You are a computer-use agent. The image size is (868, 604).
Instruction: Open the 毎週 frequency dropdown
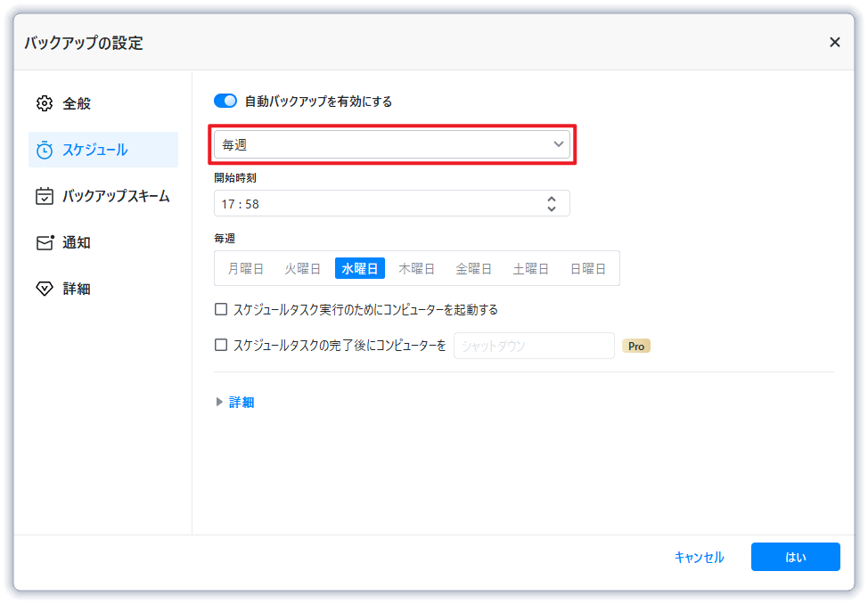coord(392,144)
